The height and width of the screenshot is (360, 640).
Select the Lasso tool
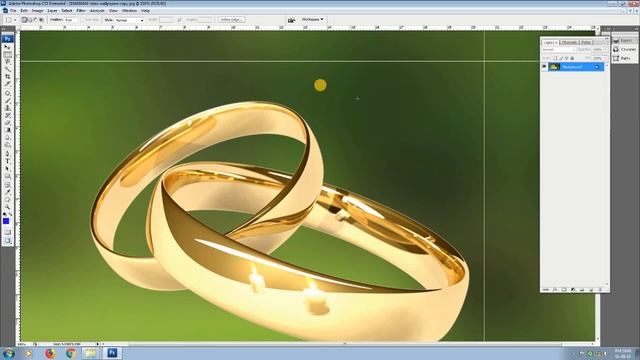tap(7, 62)
